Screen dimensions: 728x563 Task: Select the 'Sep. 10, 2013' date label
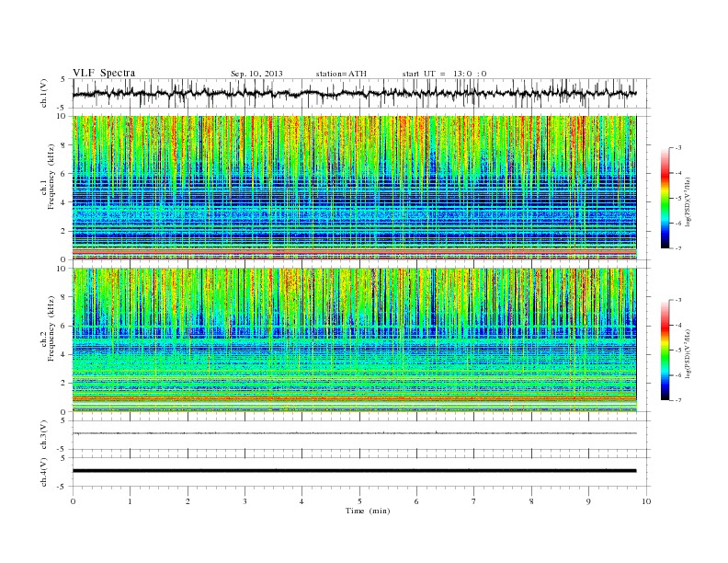pyautogui.click(x=256, y=74)
